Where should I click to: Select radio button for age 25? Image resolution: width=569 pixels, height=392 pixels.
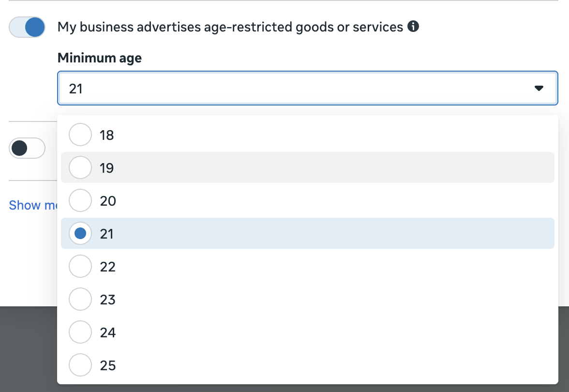[80, 365]
